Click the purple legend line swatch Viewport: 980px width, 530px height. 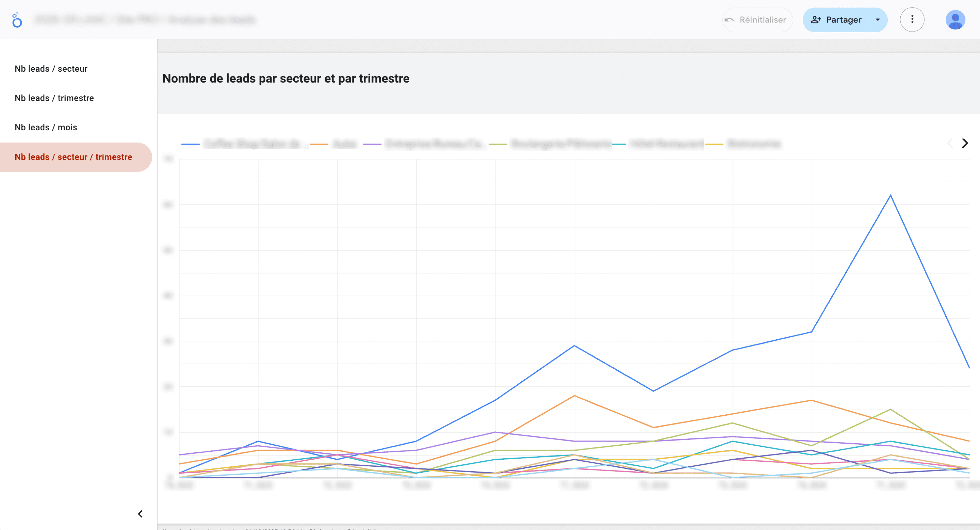[x=372, y=144]
